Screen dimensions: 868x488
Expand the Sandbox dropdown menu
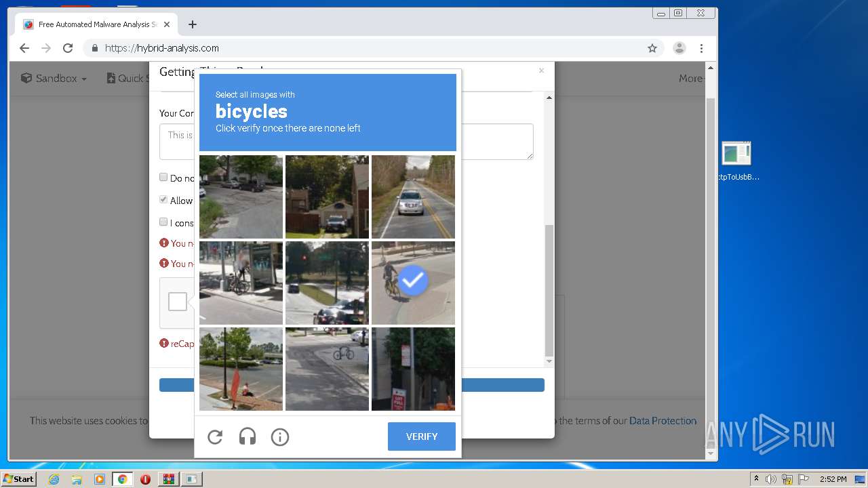coord(54,79)
